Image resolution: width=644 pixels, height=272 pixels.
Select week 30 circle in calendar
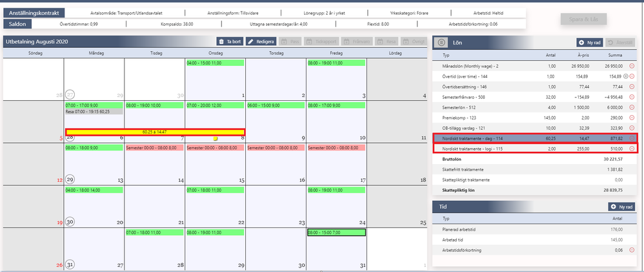pos(70,222)
